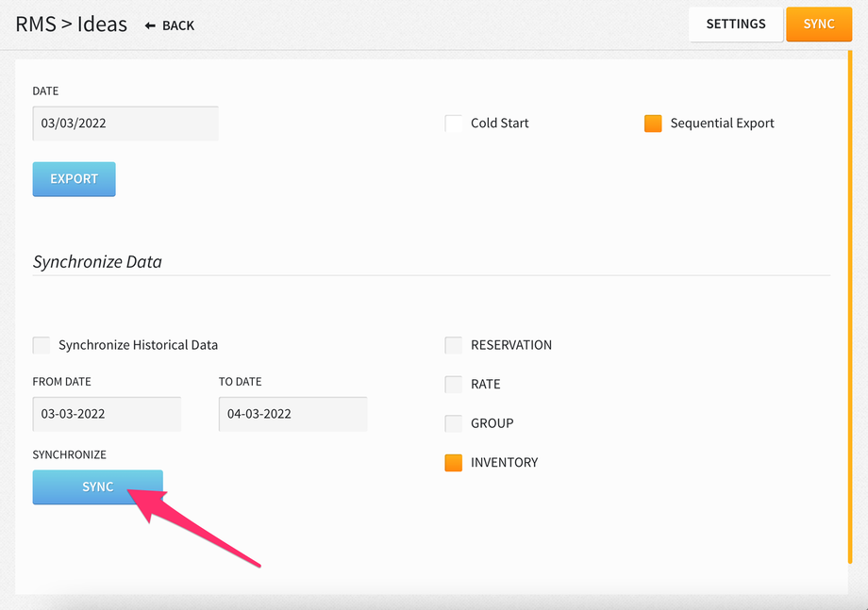Image resolution: width=868 pixels, height=610 pixels.
Task: Tick Synchronize Historical Data checkbox
Action: tap(42, 345)
